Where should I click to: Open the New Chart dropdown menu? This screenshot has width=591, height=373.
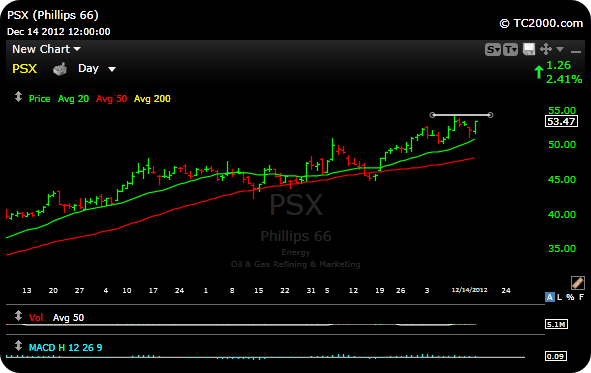tap(46, 49)
